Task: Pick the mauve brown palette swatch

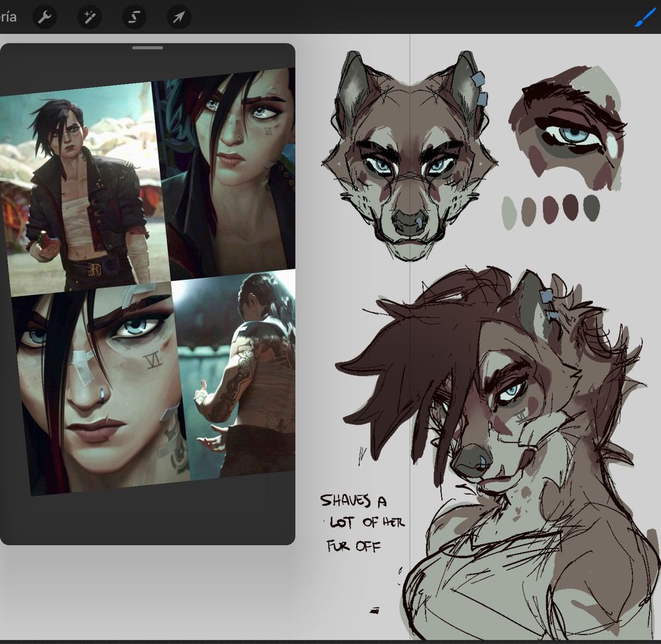Action: click(529, 212)
